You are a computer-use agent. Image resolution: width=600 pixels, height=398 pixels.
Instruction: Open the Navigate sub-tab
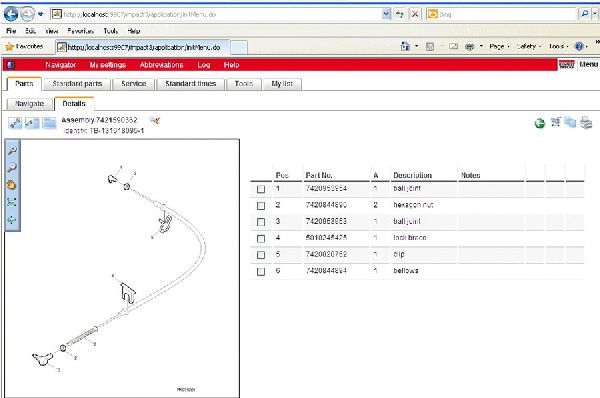29,104
